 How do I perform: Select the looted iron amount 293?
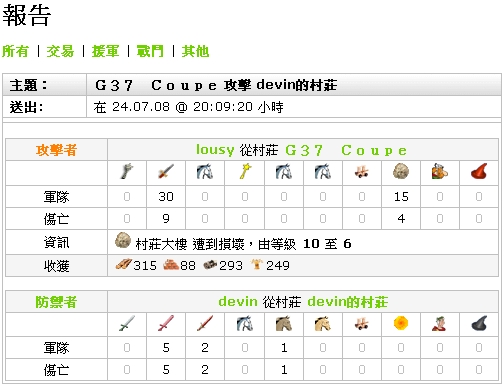click(x=231, y=266)
